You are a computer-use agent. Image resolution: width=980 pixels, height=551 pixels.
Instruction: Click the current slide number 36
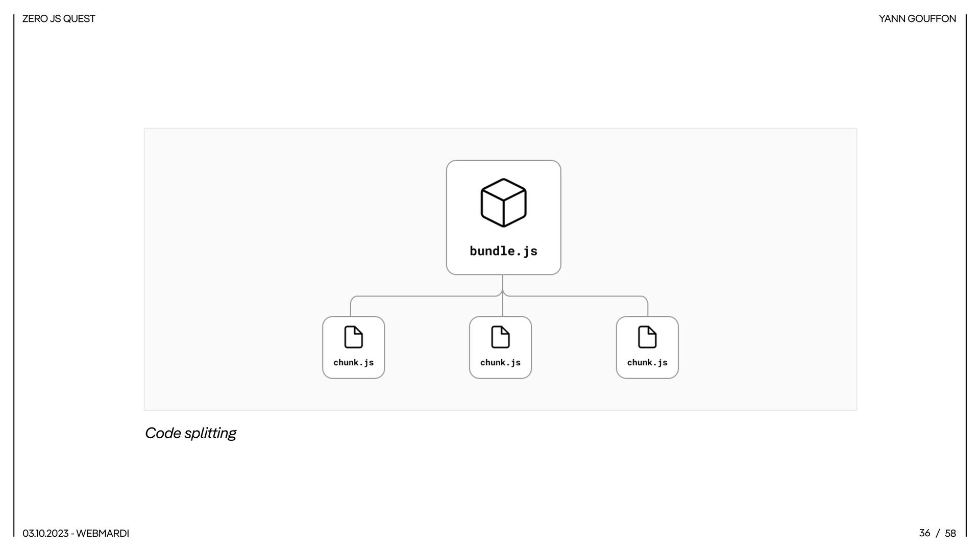point(924,533)
